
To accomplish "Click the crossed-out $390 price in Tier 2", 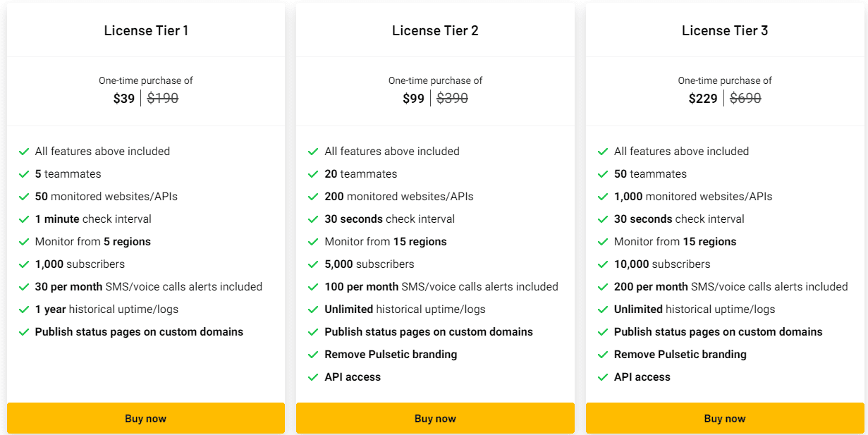I will click(452, 98).
